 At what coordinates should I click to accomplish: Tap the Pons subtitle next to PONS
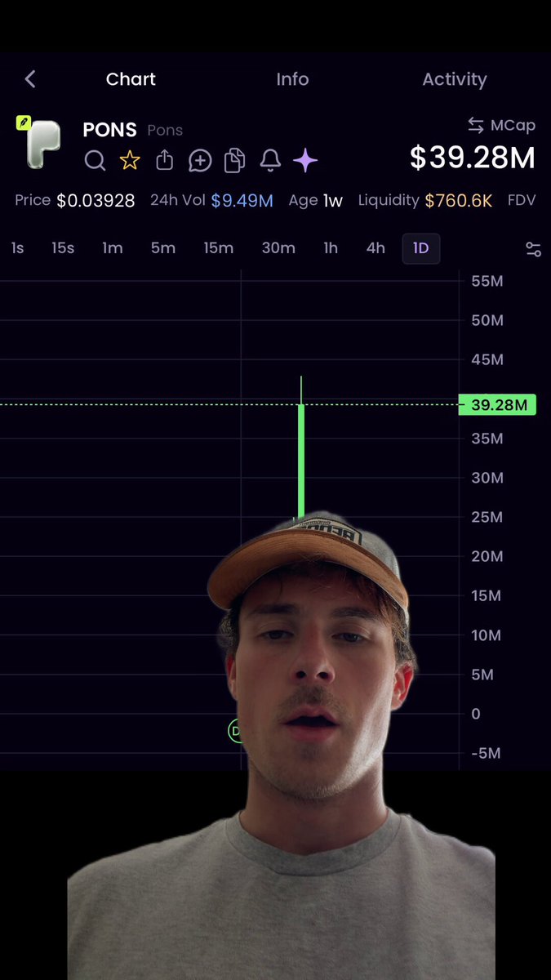tap(165, 130)
